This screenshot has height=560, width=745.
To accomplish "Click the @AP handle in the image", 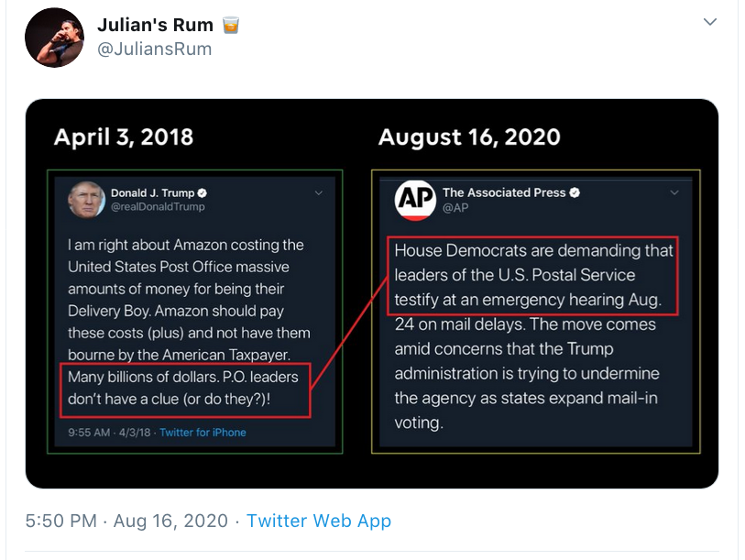I will [x=455, y=208].
